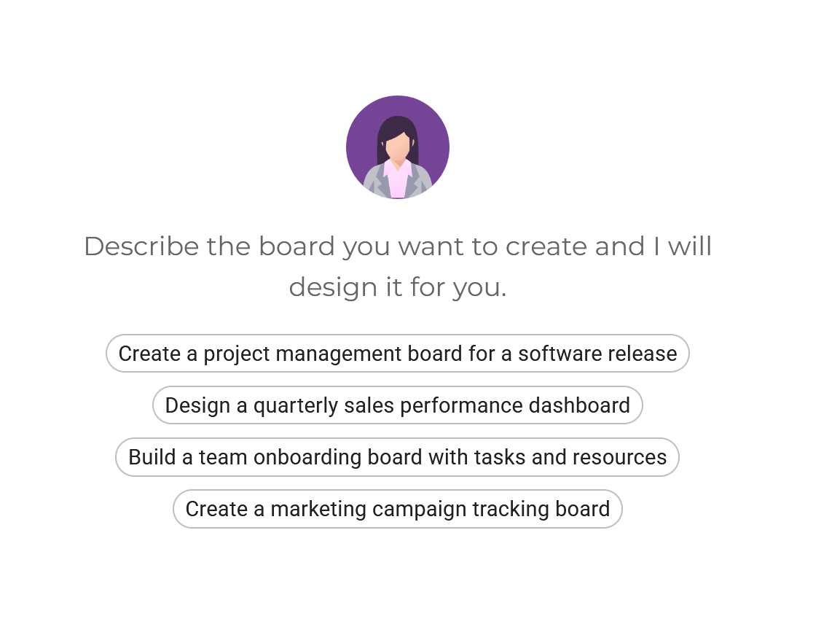The image size is (840, 627).
Task: Click the assistant avatar image
Action: point(398,146)
